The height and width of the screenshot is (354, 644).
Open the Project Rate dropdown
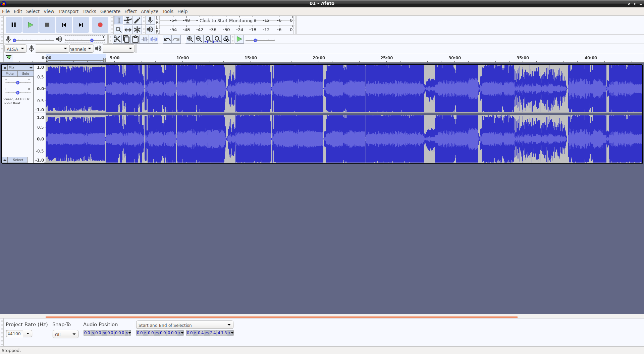[28, 334]
